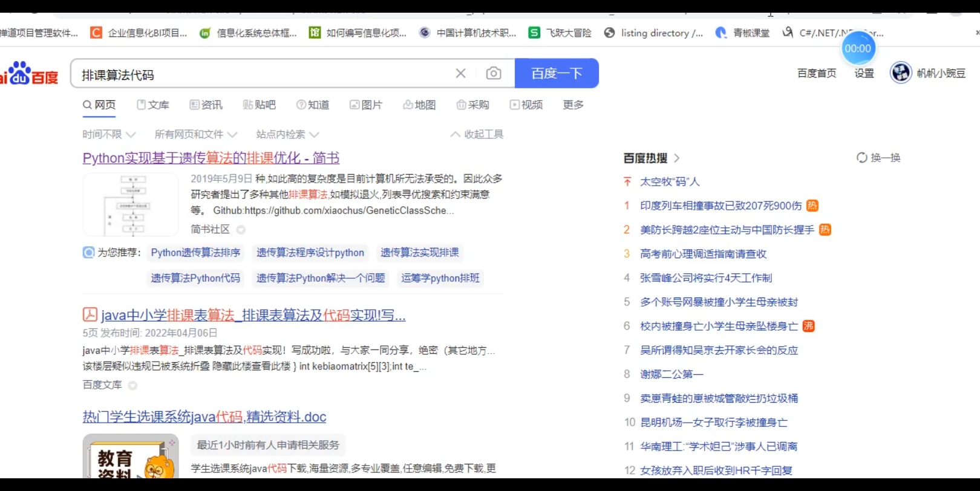Screen dimensions: 980x491
Task: Click the flowchart thumbnail of first result
Action: pos(131,204)
